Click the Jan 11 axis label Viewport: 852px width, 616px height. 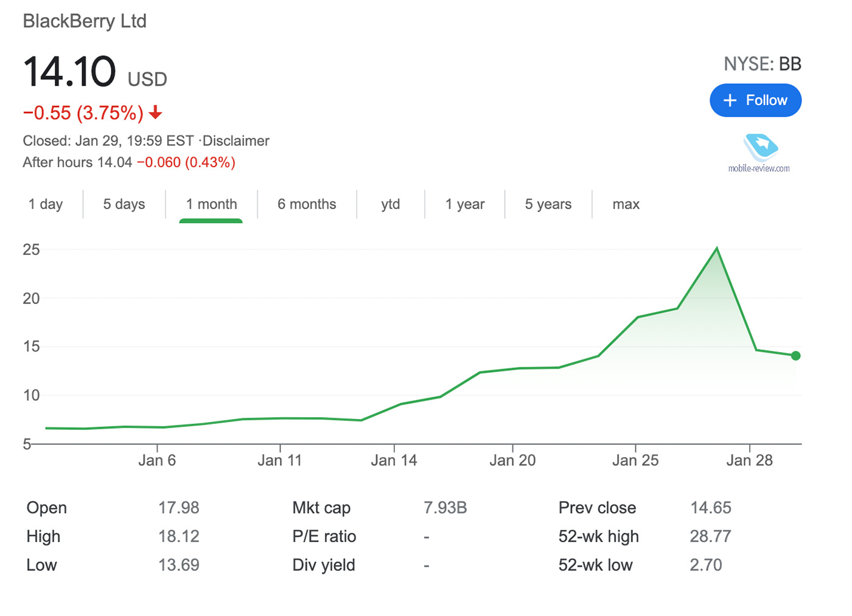(279, 460)
